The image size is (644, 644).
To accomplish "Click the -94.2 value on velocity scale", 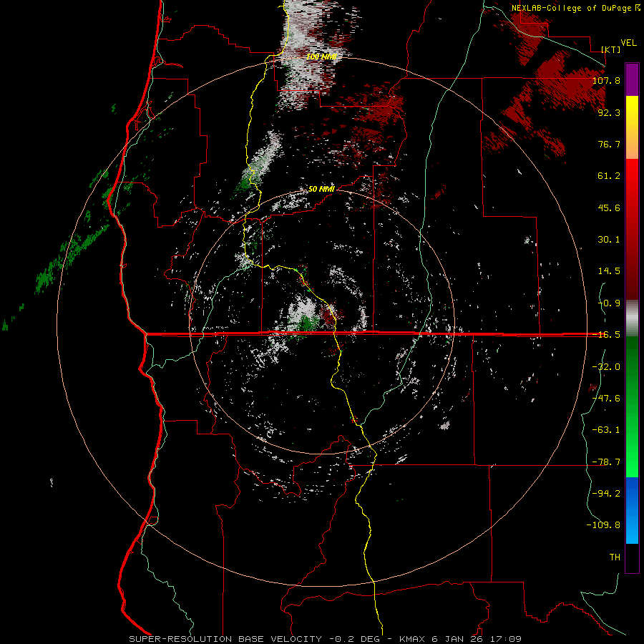I will click(x=606, y=493).
